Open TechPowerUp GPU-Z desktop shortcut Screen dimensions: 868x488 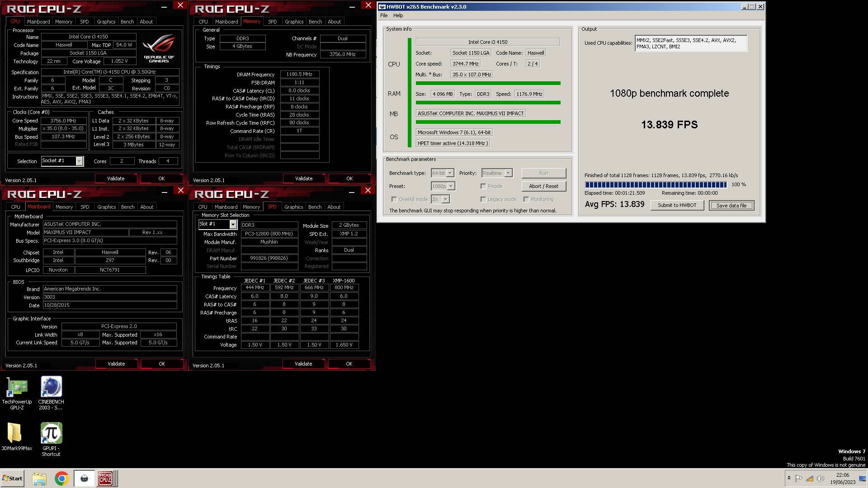pyautogui.click(x=17, y=393)
